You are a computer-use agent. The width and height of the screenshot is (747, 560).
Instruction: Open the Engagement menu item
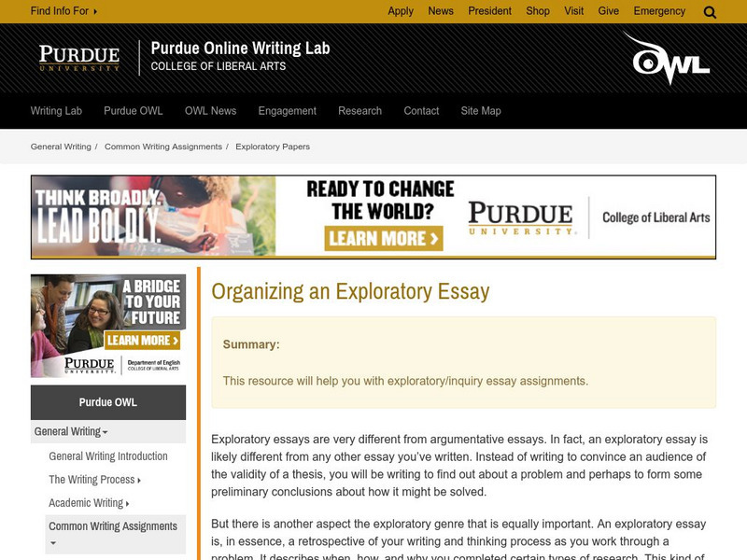point(287,111)
